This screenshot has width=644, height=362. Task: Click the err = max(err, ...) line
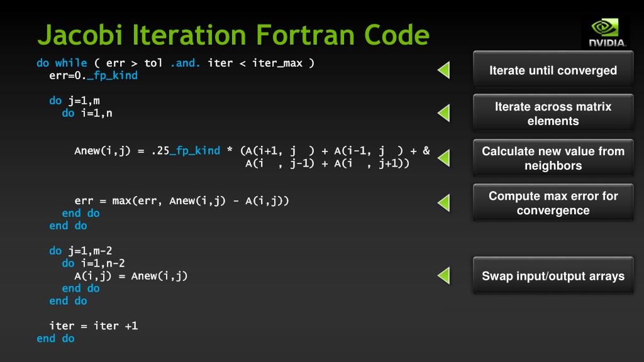pyautogui.click(x=182, y=200)
